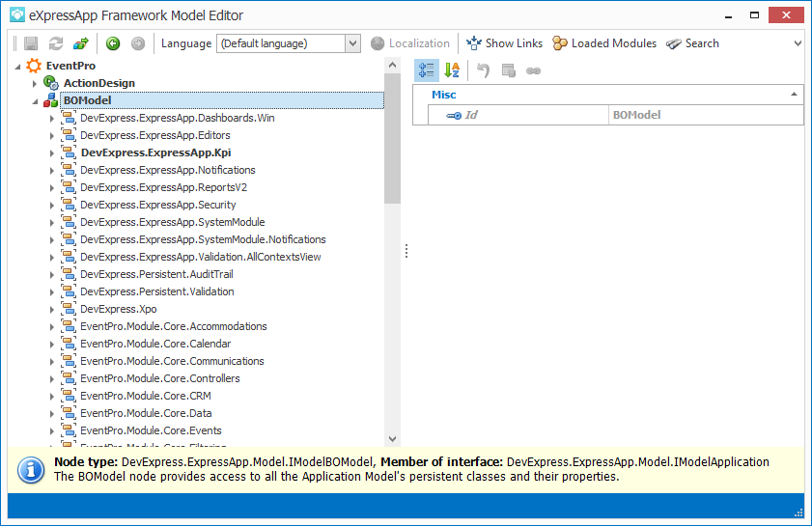Click the Reload refresh icon
Viewport: 812px width, 526px height.
(56, 43)
